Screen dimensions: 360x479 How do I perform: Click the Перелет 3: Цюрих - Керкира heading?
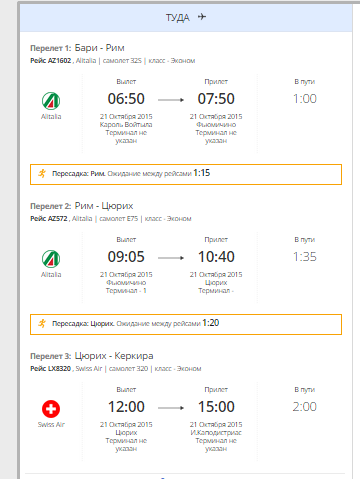(92, 356)
